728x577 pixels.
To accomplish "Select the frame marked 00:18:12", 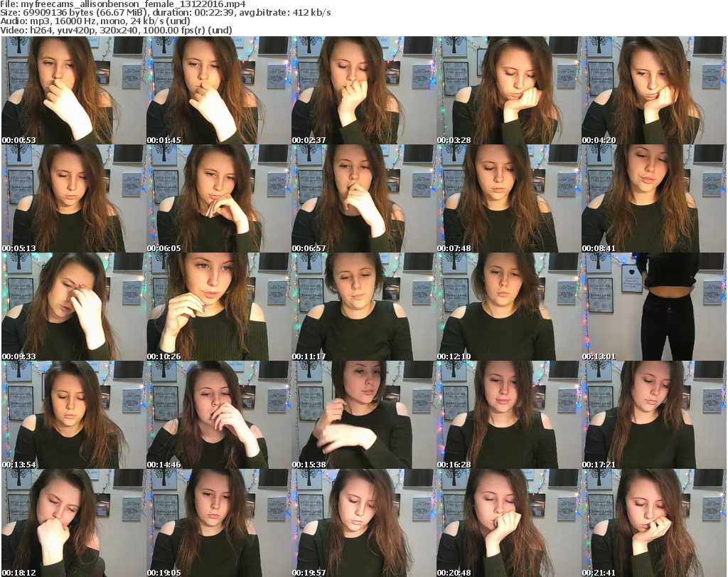I will (x=73, y=523).
